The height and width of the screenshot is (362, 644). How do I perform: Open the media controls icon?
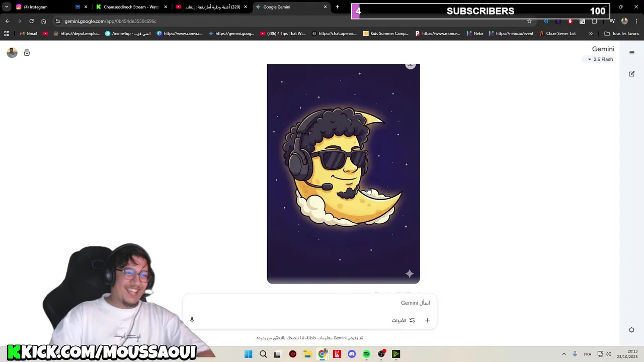[612, 21]
